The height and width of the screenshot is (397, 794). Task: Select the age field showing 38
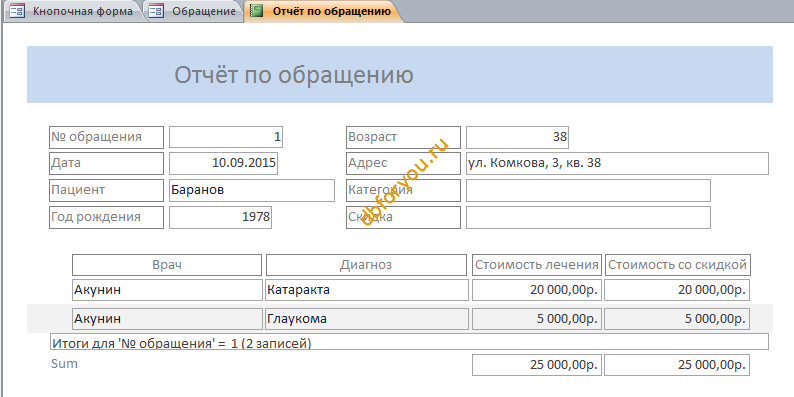pos(518,137)
